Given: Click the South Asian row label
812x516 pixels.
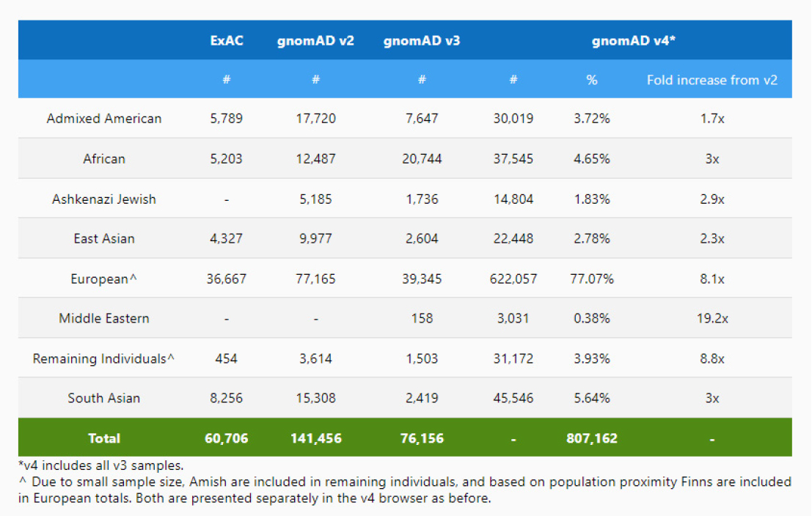Looking at the screenshot, I should [104, 399].
